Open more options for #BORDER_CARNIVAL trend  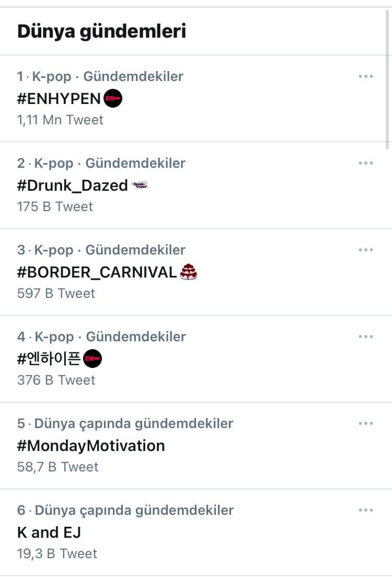[365, 250]
